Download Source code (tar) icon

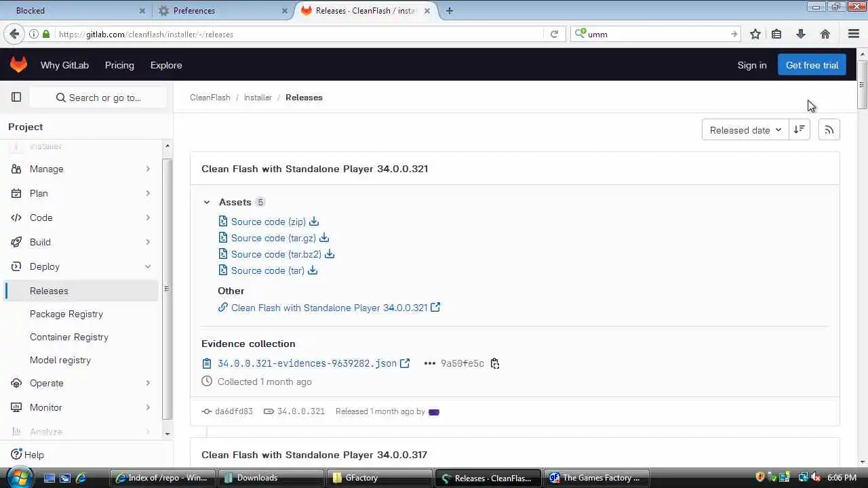[x=313, y=270]
